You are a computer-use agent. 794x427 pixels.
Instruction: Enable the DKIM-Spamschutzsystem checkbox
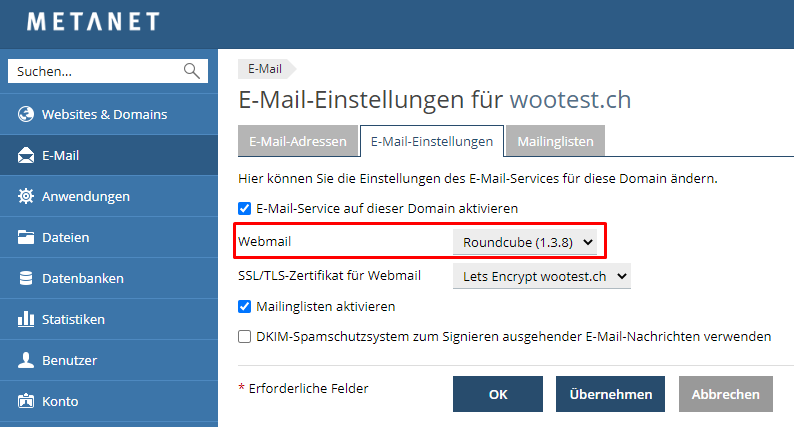(245, 336)
